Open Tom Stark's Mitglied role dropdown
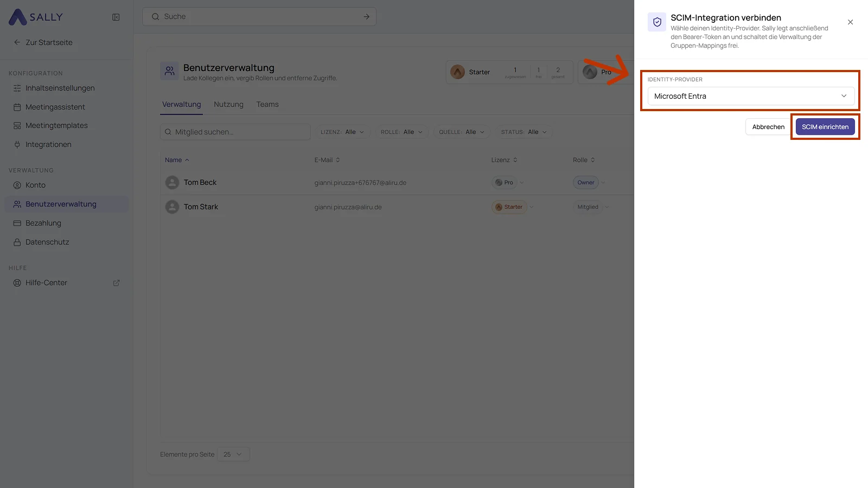 (x=591, y=207)
